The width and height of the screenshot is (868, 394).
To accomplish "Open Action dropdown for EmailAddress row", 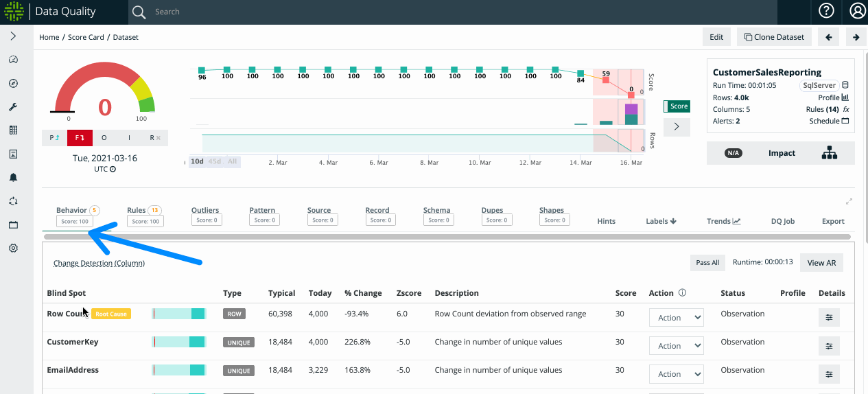I will (676, 374).
